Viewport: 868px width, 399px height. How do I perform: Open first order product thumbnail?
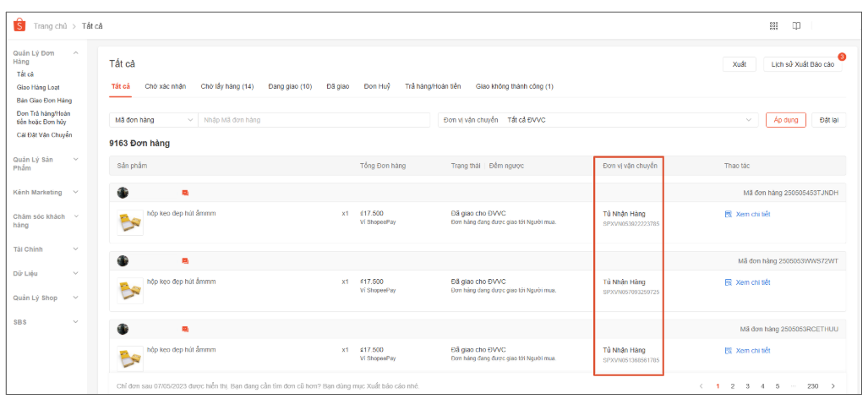point(130,221)
